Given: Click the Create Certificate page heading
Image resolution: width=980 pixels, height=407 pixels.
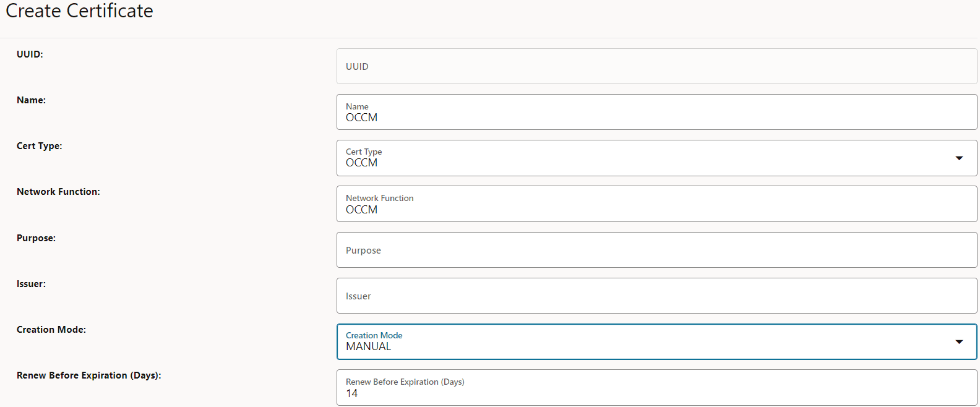Looking at the screenshot, I should click(x=79, y=11).
